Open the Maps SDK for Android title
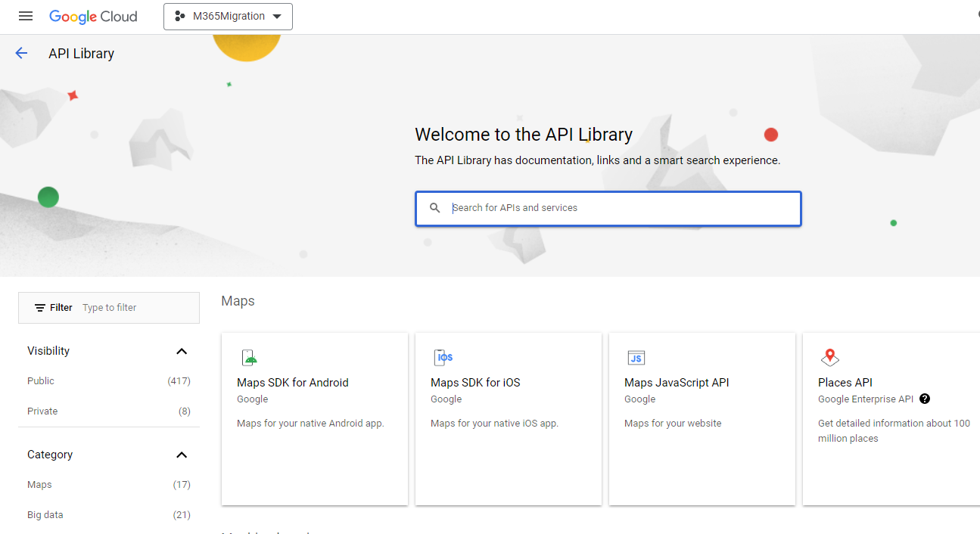 293,383
